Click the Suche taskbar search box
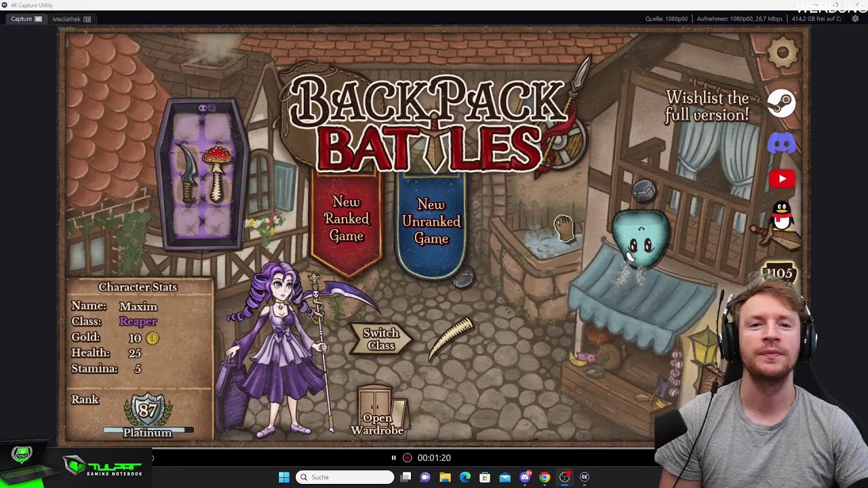This screenshot has width=868, height=488. [x=344, y=477]
